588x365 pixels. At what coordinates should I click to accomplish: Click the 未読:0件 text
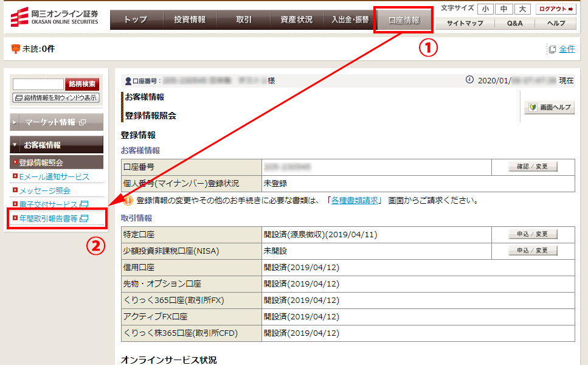(x=38, y=49)
